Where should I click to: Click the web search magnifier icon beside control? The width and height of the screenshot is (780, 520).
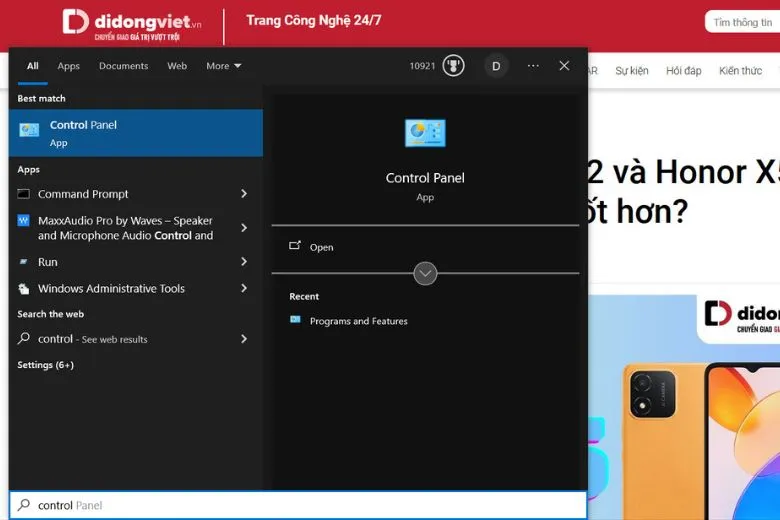pyautogui.click(x=23, y=338)
